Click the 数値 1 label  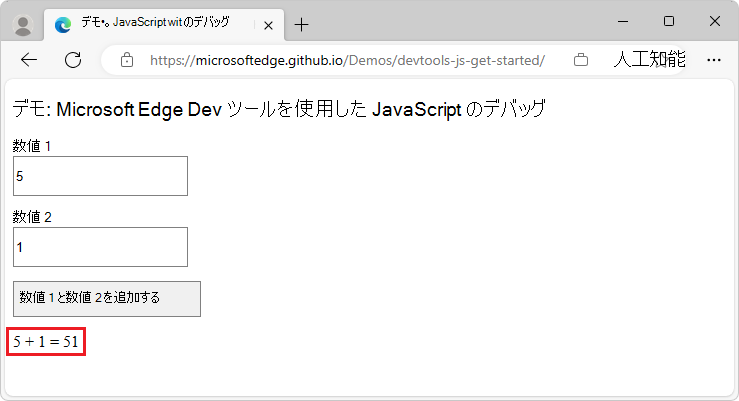pos(32,146)
